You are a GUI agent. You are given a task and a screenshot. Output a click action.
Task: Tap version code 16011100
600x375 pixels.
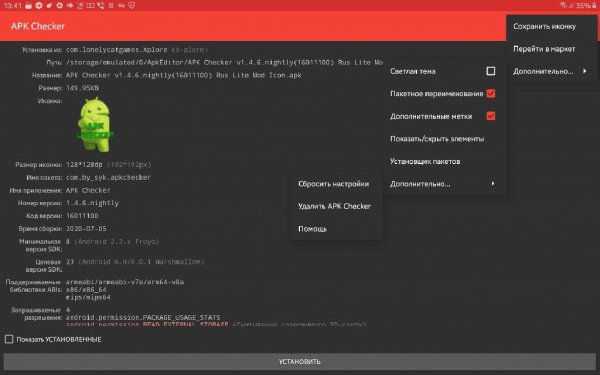82,216
